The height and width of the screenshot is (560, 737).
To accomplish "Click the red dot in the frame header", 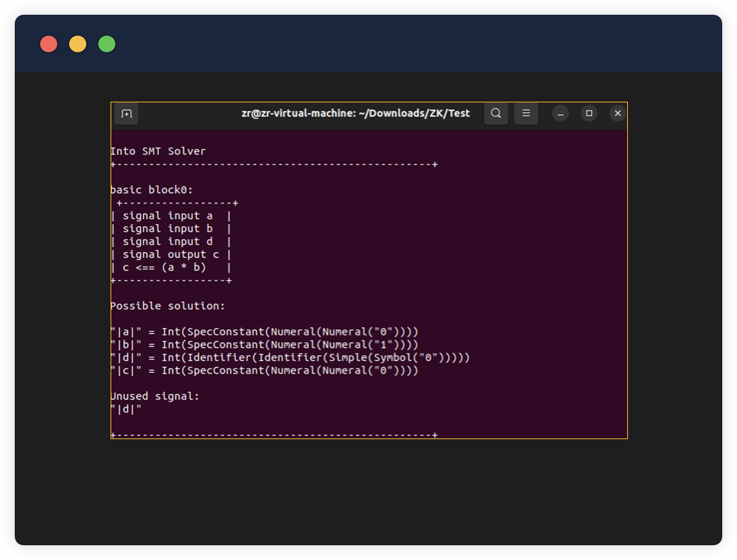I will 49,44.
